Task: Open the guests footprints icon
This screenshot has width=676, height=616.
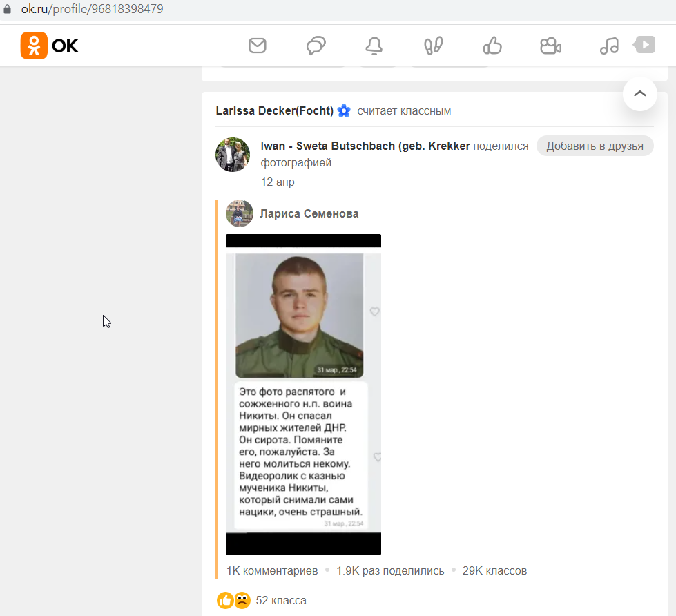Action: tap(433, 46)
